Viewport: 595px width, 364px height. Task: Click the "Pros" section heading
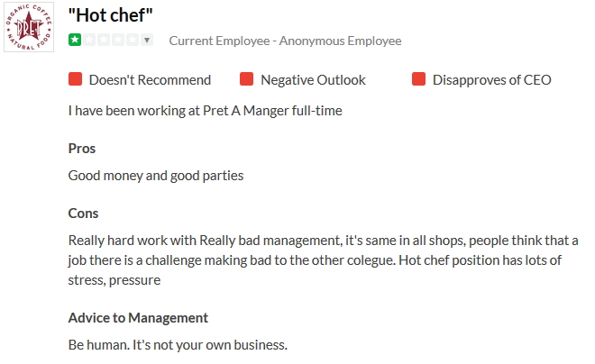click(82, 149)
